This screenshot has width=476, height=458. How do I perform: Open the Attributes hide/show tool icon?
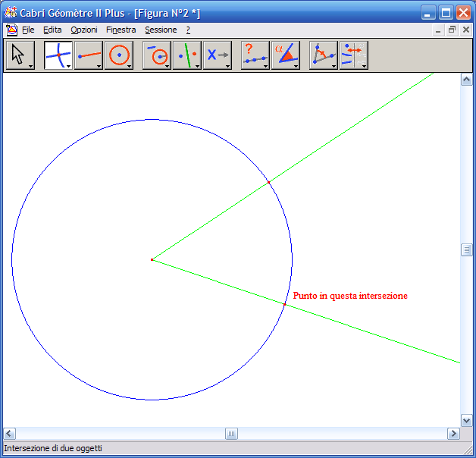[x=354, y=55]
